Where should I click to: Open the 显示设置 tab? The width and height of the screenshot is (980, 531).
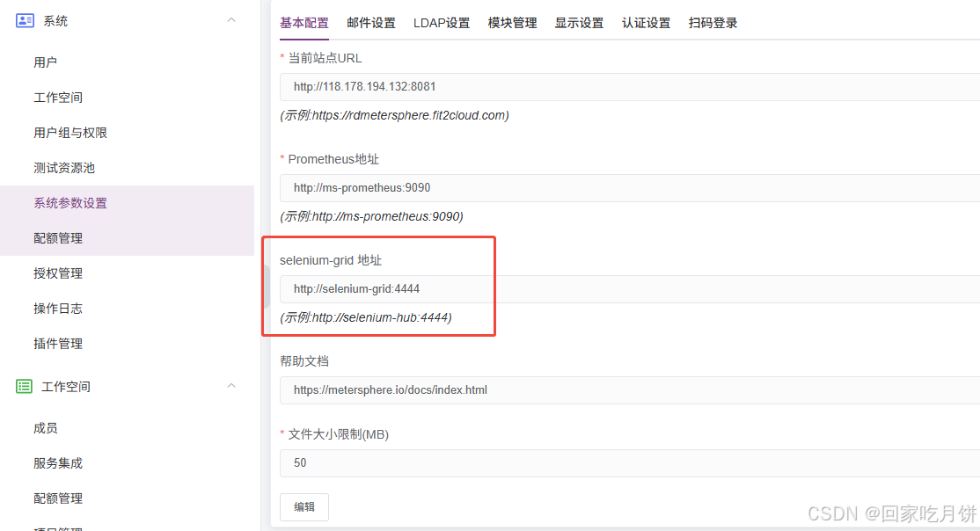click(578, 23)
